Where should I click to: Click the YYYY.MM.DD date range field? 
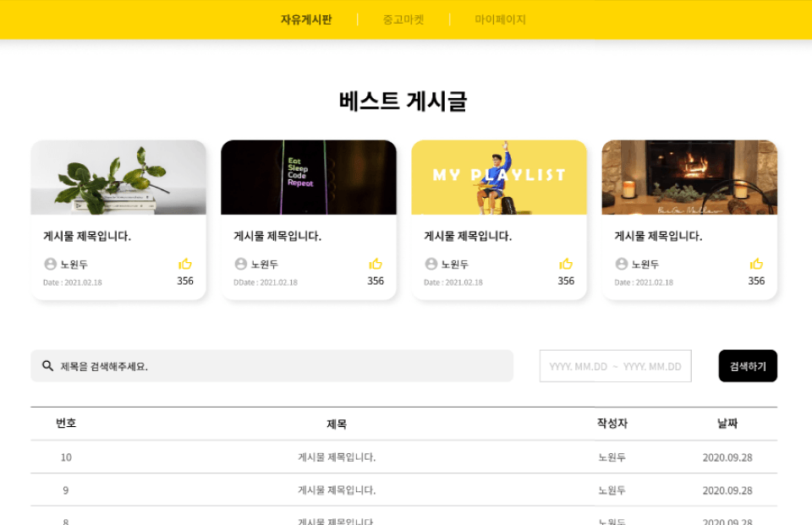pyautogui.click(x=615, y=366)
